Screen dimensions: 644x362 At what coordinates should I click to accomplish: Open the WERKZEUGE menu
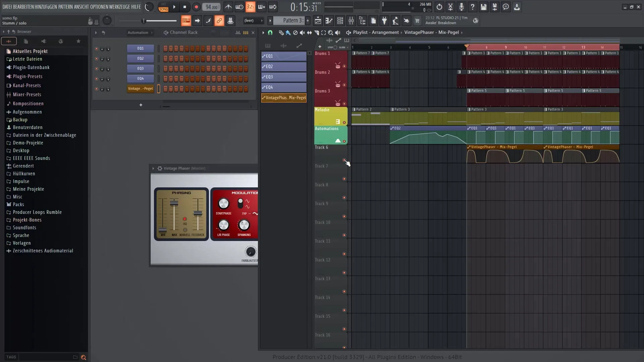tap(119, 7)
